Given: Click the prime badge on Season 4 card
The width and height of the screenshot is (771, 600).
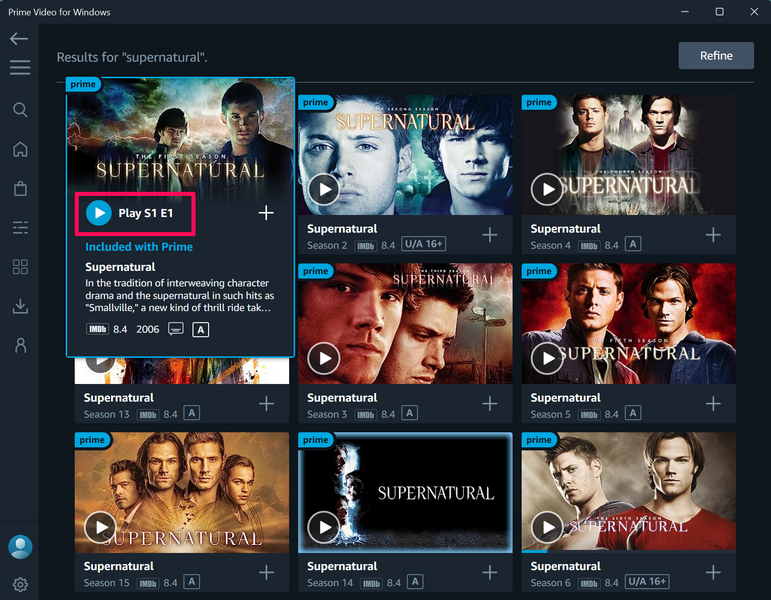Looking at the screenshot, I should (x=539, y=102).
